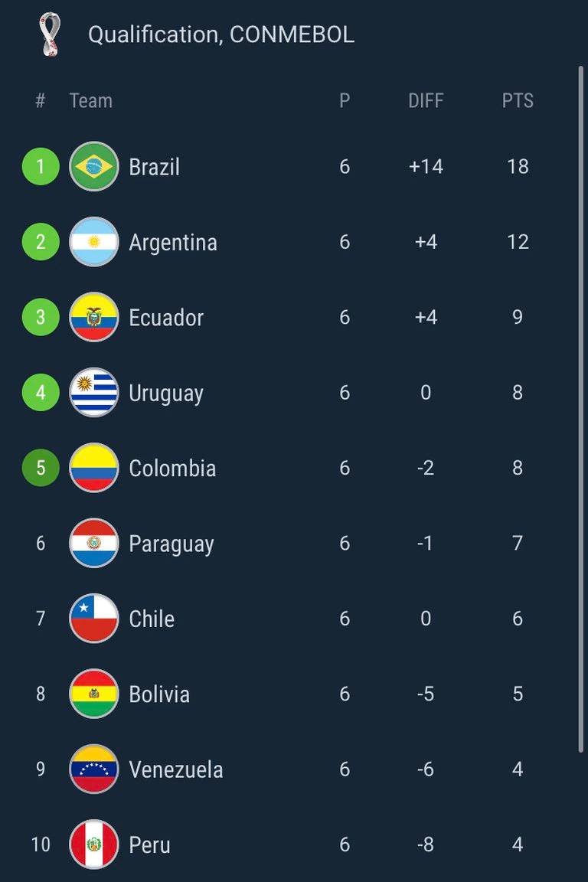Sort by the DIFF column header
The width and height of the screenshot is (588, 882).
coord(426,101)
